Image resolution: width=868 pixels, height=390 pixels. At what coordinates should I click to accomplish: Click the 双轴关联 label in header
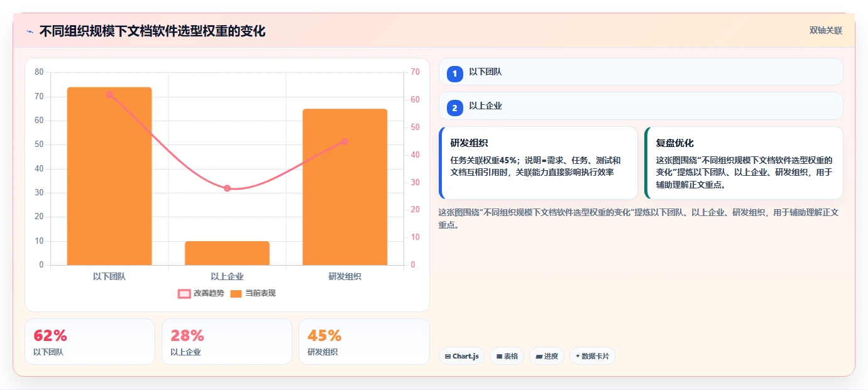pos(825,31)
